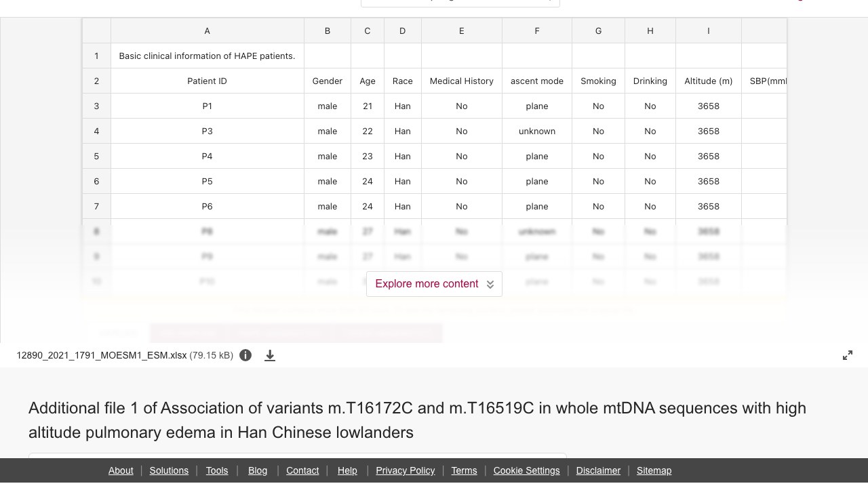Click the 'unknown' ascent mode cell for P3
The width and height of the screenshot is (868, 488).
[537, 131]
